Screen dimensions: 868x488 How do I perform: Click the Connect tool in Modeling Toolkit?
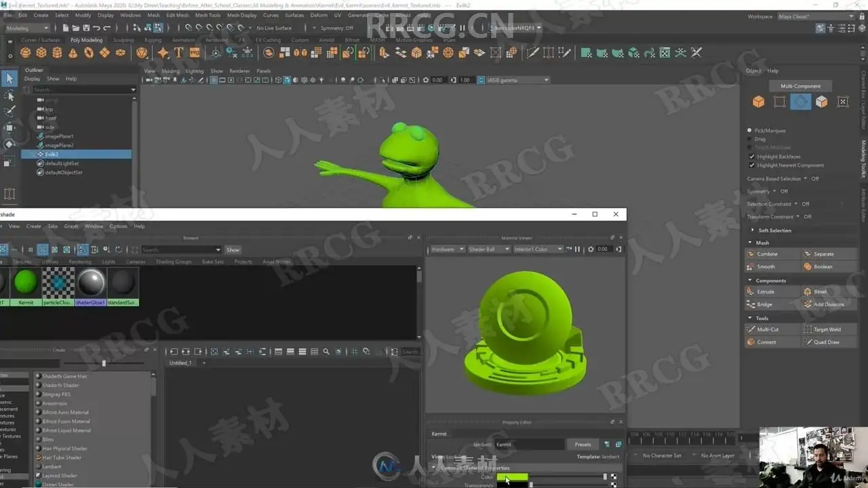(x=772, y=342)
